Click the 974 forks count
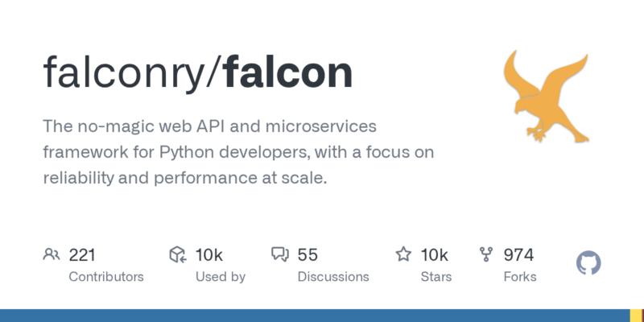 (x=518, y=255)
